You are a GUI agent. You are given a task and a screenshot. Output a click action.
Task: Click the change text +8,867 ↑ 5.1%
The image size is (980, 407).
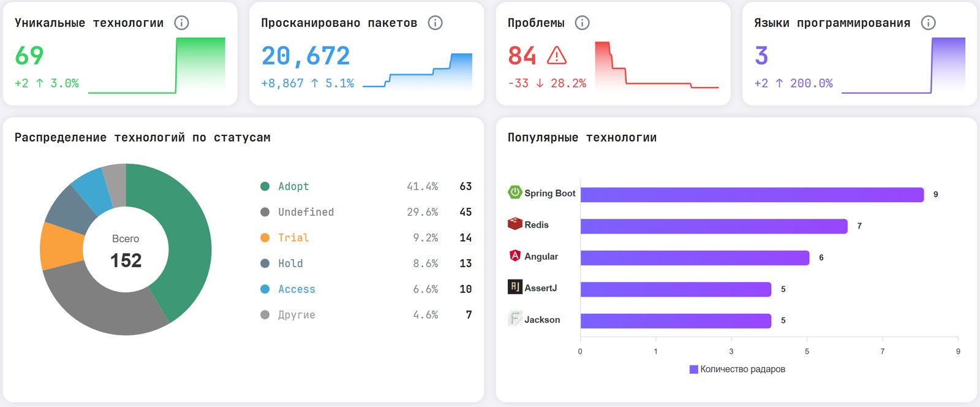click(x=307, y=83)
